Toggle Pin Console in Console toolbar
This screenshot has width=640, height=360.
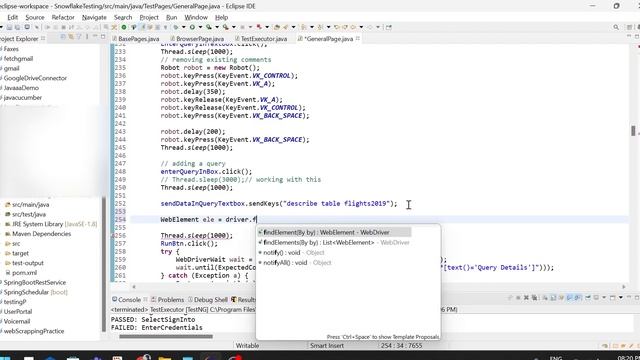click(x=588, y=298)
